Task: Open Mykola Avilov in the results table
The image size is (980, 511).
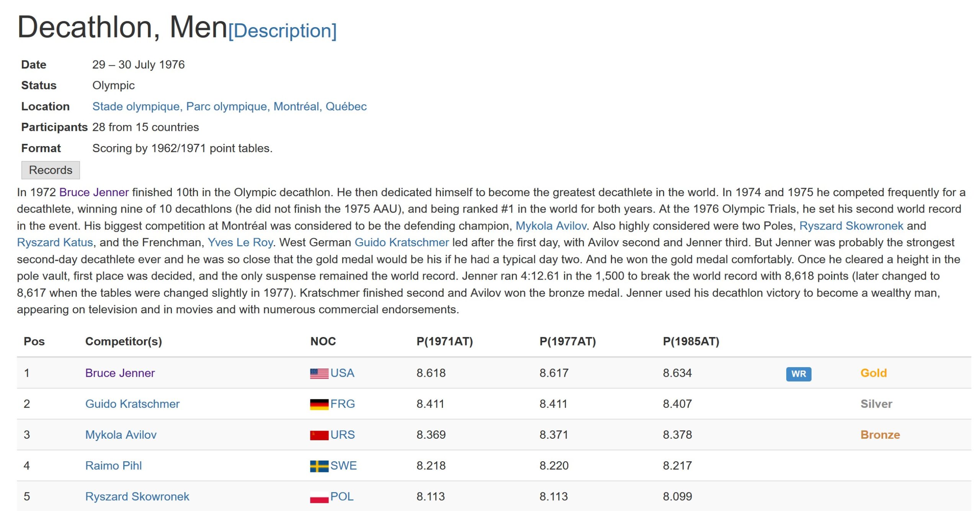Action: [121, 435]
